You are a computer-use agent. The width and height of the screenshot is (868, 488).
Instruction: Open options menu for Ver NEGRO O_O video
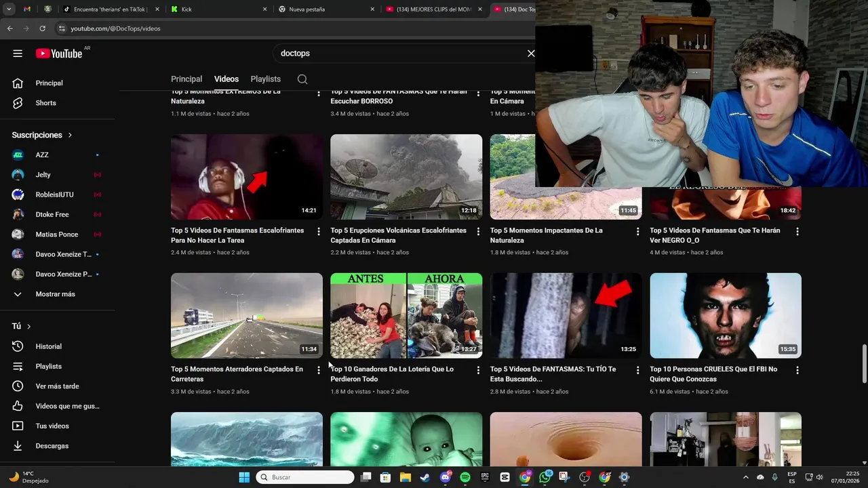(x=797, y=232)
